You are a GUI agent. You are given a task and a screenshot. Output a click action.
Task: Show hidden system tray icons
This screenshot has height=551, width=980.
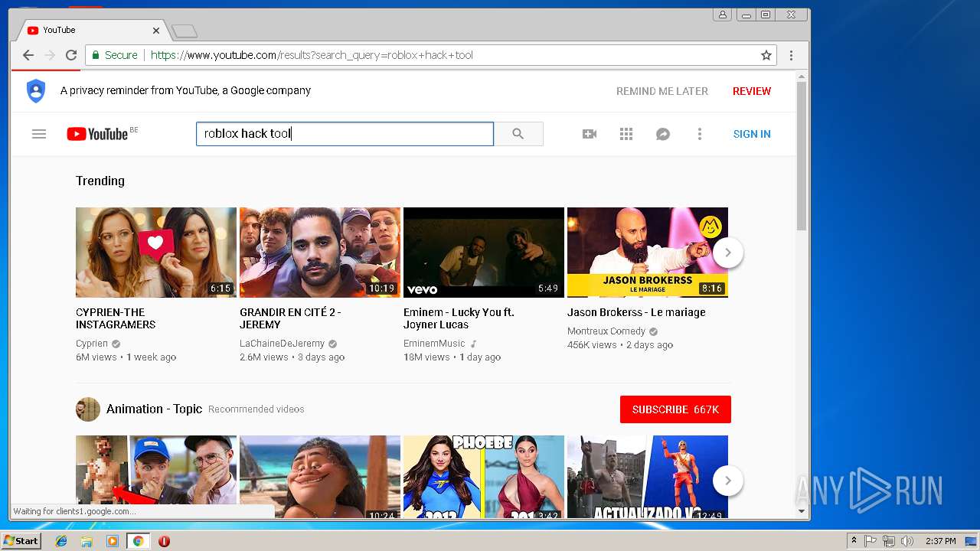[854, 541]
